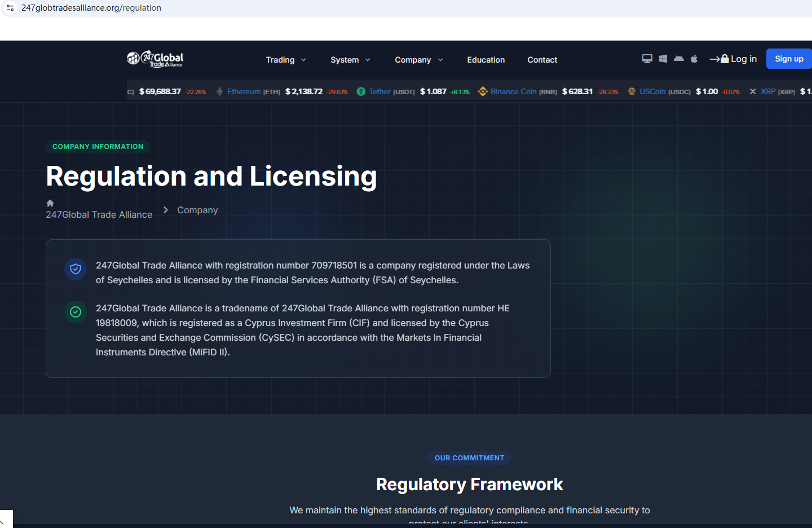Click the desktop monitor platform icon
The image size is (812, 528).
(647, 59)
